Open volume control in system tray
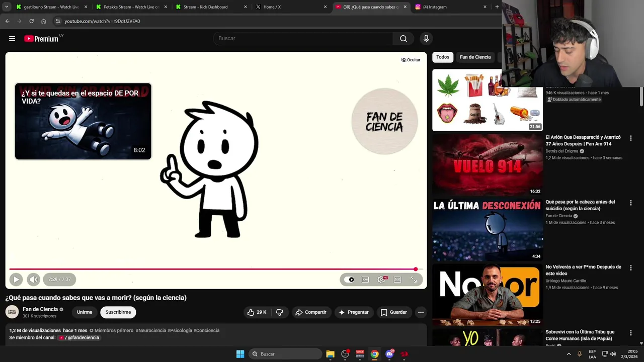 click(613, 354)
